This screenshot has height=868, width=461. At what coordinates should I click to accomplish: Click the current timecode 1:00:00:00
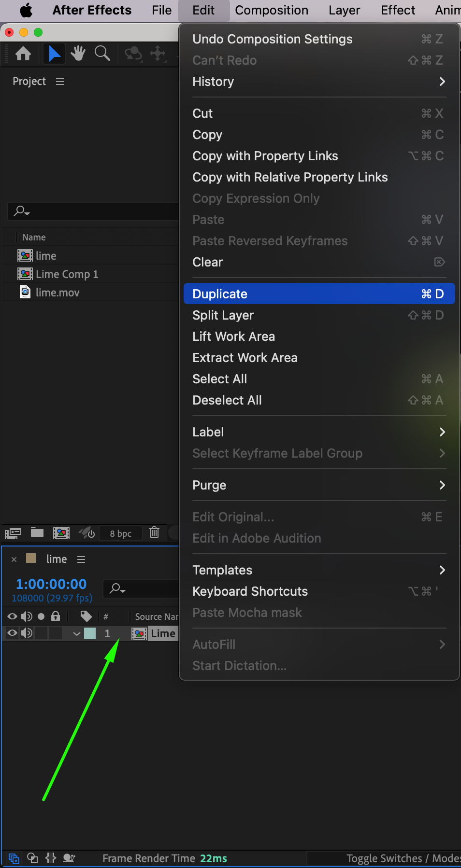pyautogui.click(x=51, y=584)
